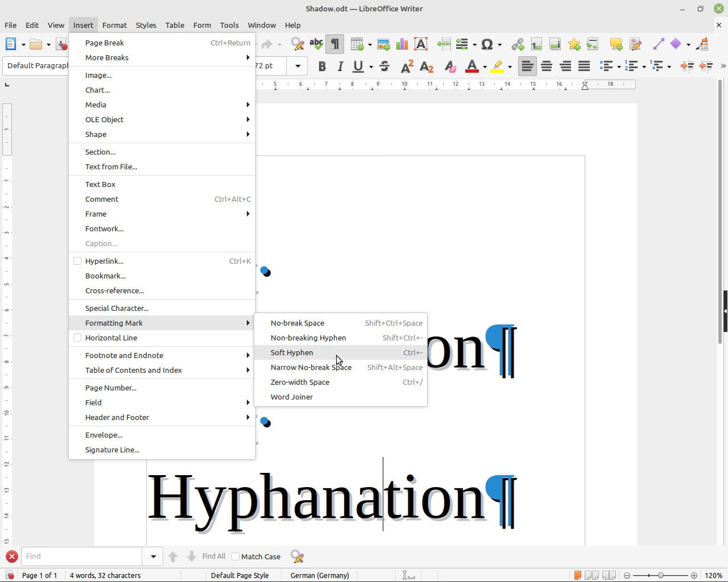Open the Find history dropdown

153,556
